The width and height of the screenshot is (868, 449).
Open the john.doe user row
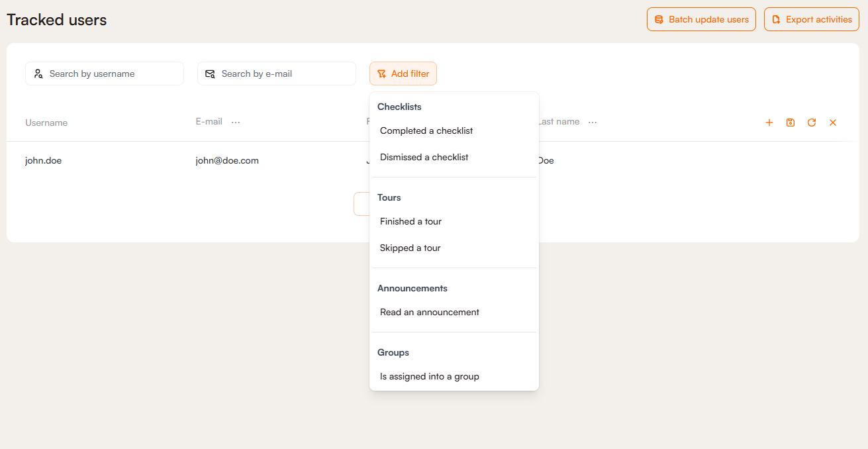coord(44,160)
